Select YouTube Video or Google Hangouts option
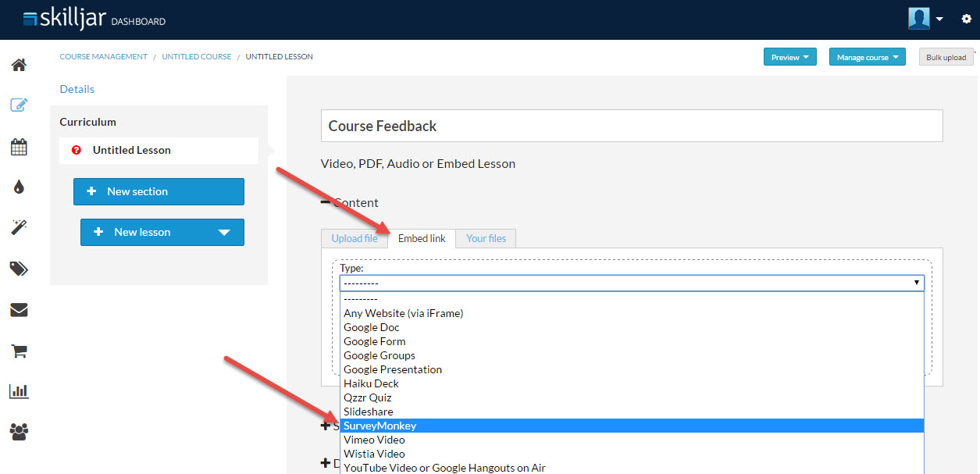The width and height of the screenshot is (980, 474). 632,467
